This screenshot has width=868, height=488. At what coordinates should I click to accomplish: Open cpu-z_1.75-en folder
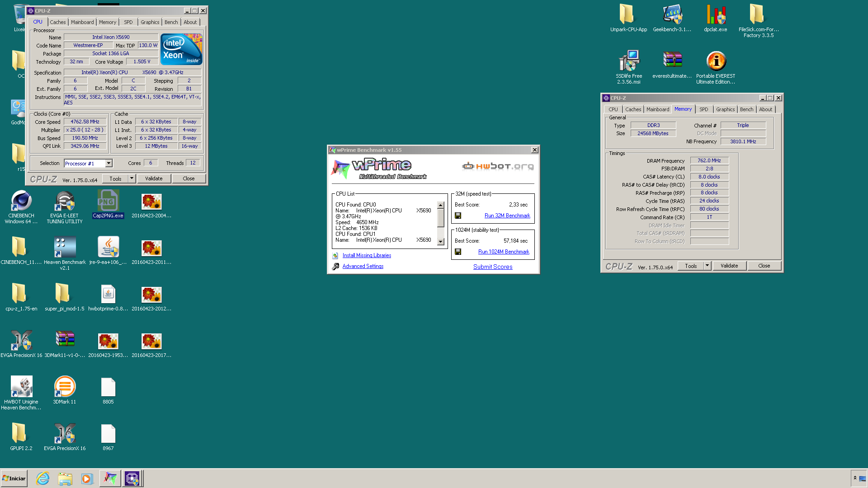click(21, 297)
